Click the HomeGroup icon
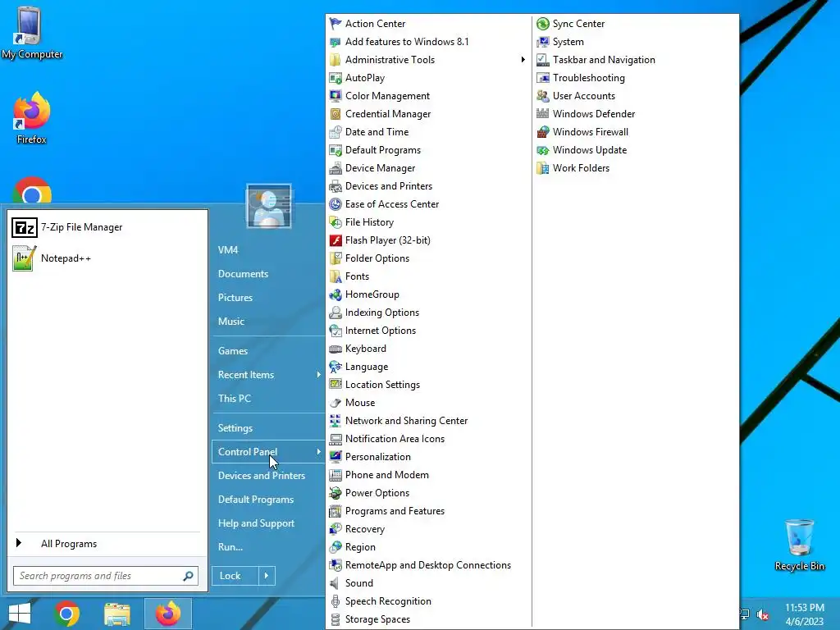The image size is (840, 630). (x=336, y=294)
